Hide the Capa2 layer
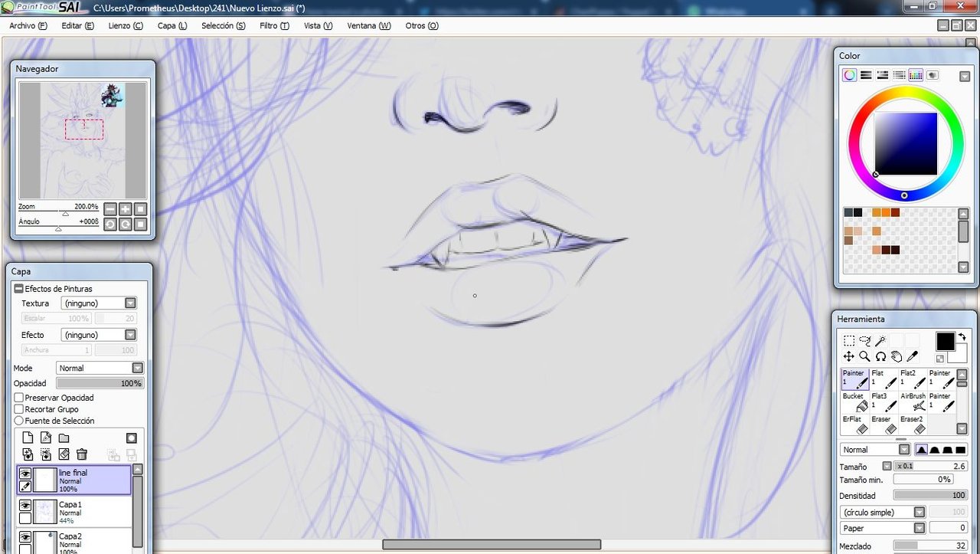The image size is (980, 554). (x=25, y=537)
